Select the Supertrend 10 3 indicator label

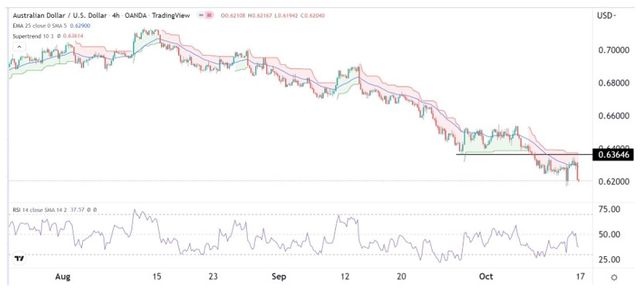[x=33, y=36]
